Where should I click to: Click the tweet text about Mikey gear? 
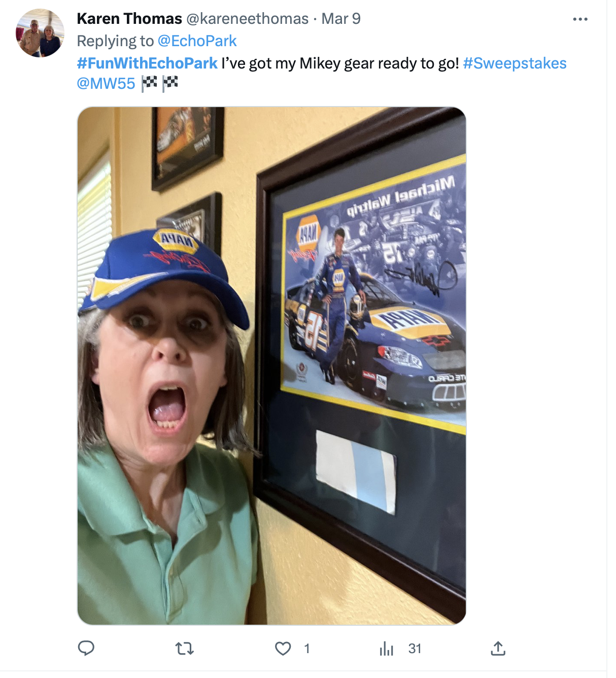click(x=340, y=63)
